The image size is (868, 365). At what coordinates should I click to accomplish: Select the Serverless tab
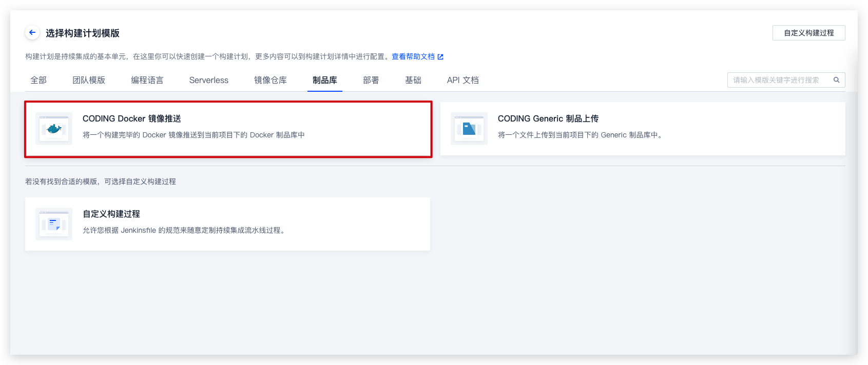(209, 80)
